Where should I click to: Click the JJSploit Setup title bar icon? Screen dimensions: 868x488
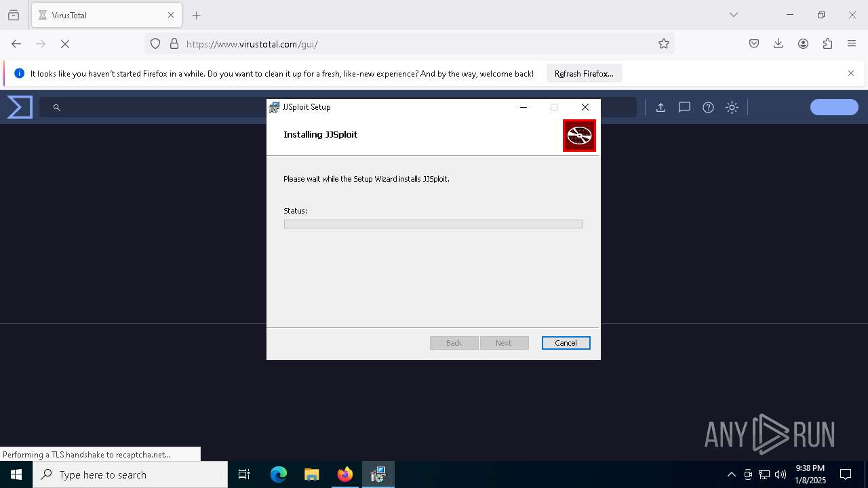tap(274, 107)
